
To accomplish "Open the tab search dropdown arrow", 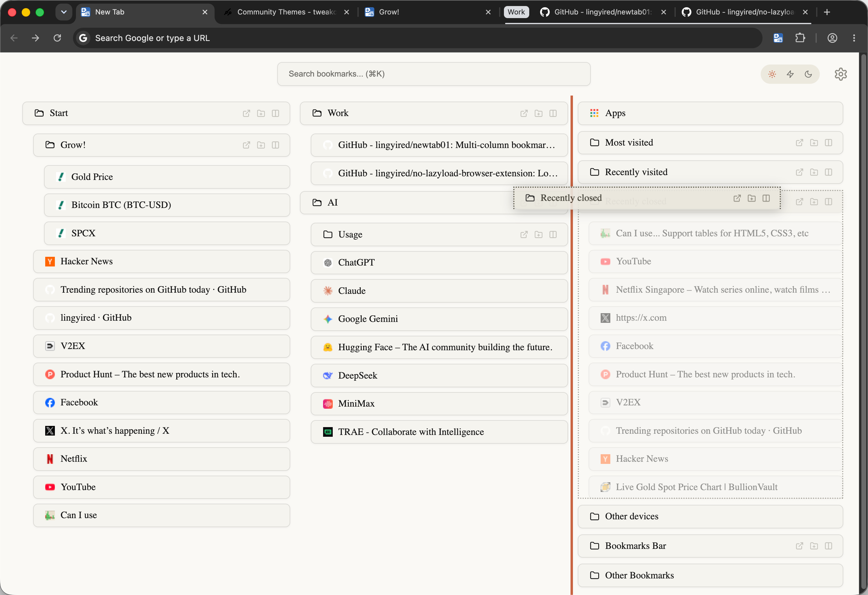I will pyautogui.click(x=64, y=12).
